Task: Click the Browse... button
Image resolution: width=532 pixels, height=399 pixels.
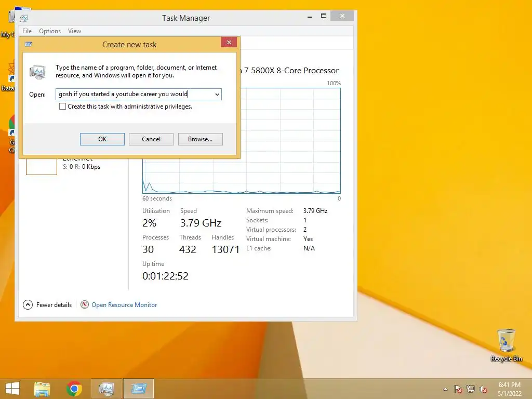Action: tap(200, 139)
